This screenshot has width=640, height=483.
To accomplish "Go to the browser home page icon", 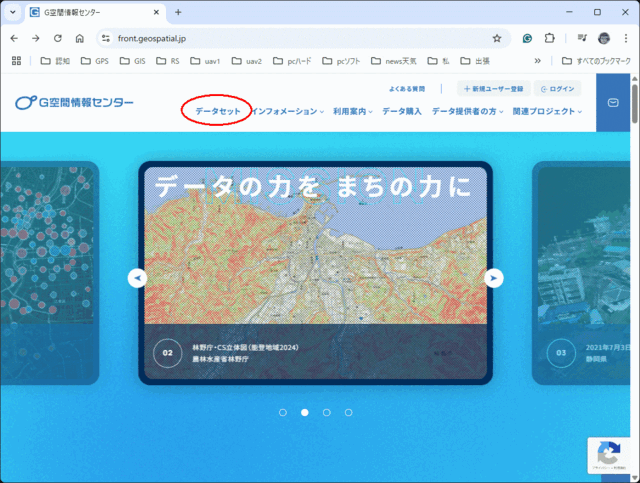I will point(80,38).
